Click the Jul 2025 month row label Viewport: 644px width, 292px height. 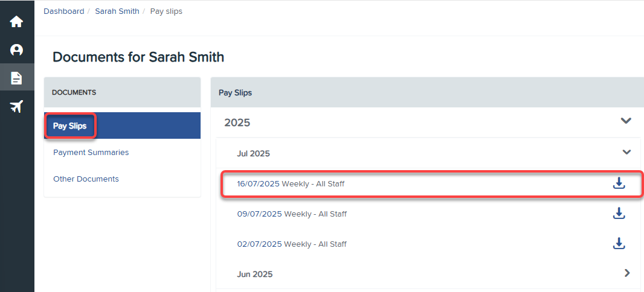click(253, 154)
